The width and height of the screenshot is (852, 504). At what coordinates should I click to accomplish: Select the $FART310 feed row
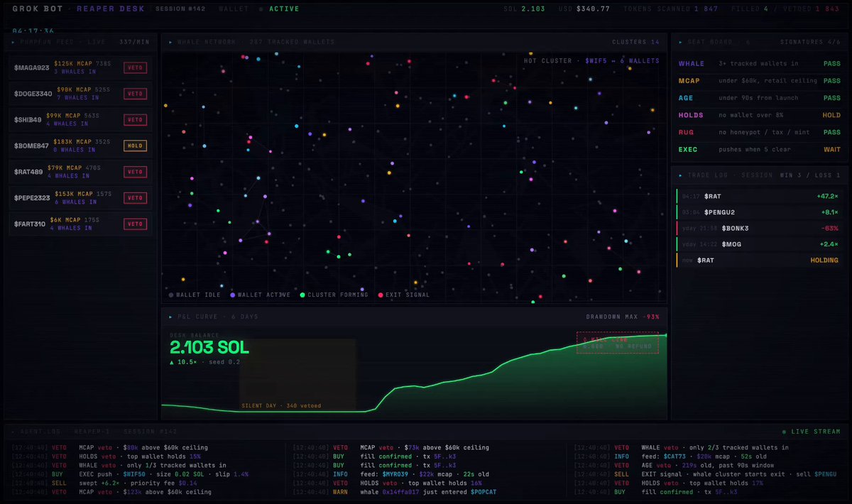click(x=81, y=224)
